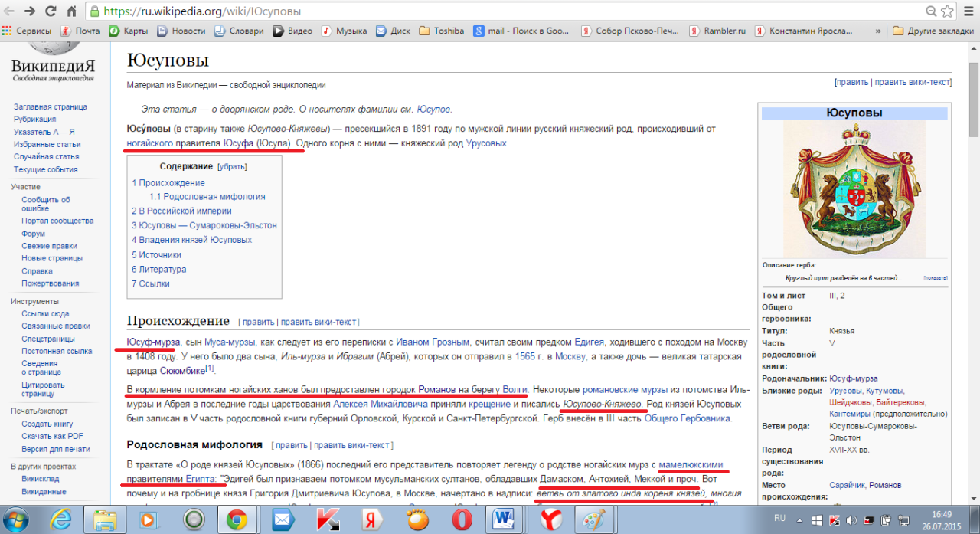Click править link at the page top right
This screenshot has height=534, width=980.
852,82
